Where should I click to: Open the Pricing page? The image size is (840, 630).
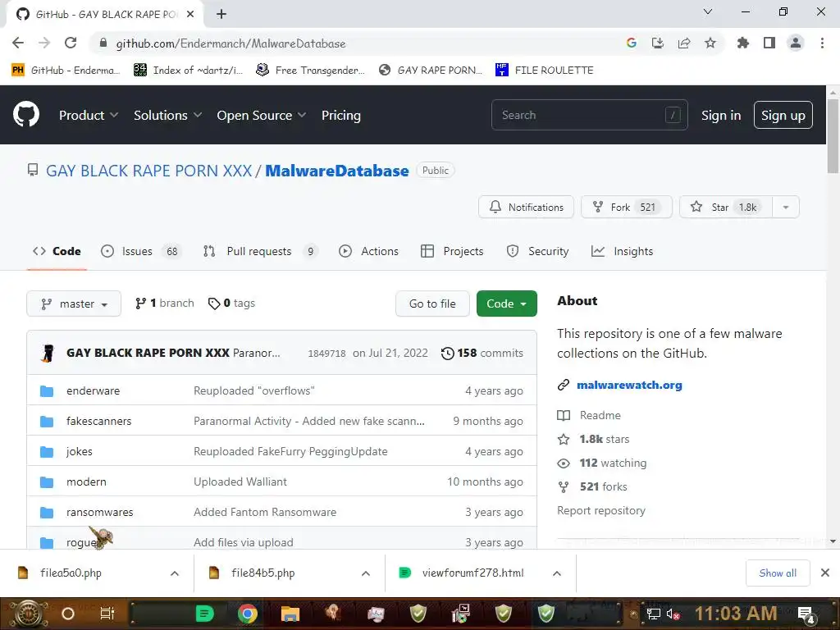click(x=340, y=115)
